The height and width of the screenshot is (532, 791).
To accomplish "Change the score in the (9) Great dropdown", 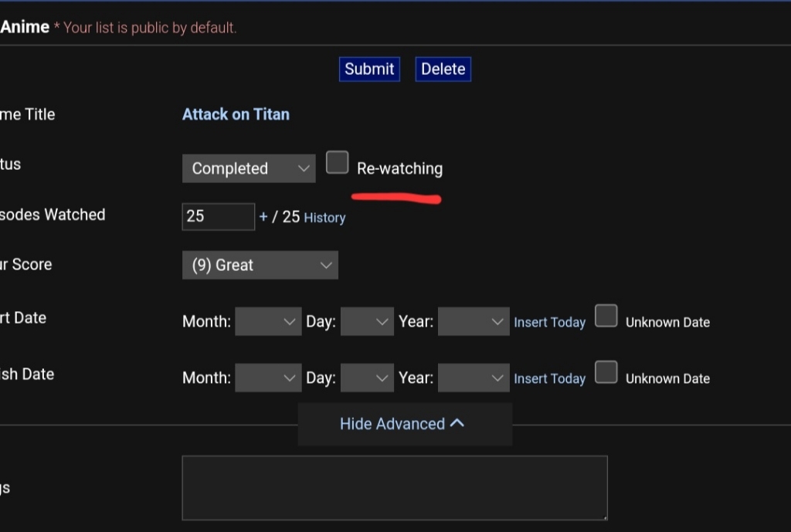I will [260, 265].
